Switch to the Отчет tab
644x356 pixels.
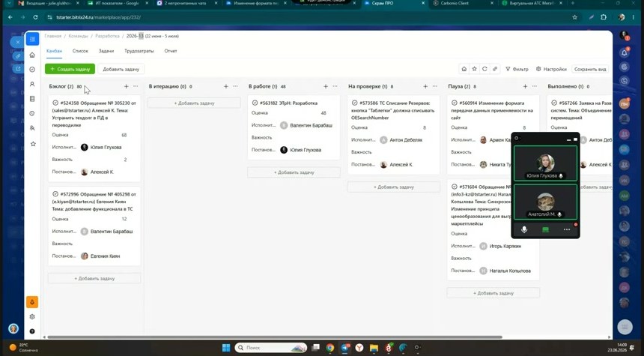tap(171, 51)
